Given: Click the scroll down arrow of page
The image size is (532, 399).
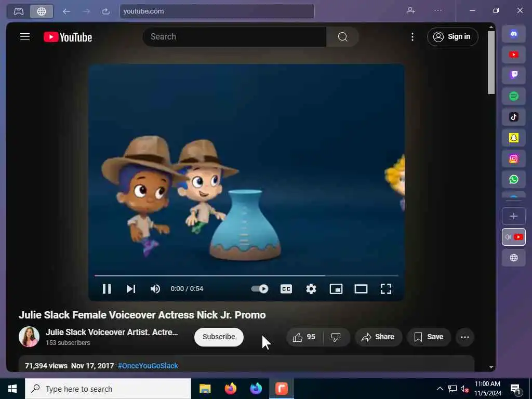Looking at the screenshot, I should (491, 367).
